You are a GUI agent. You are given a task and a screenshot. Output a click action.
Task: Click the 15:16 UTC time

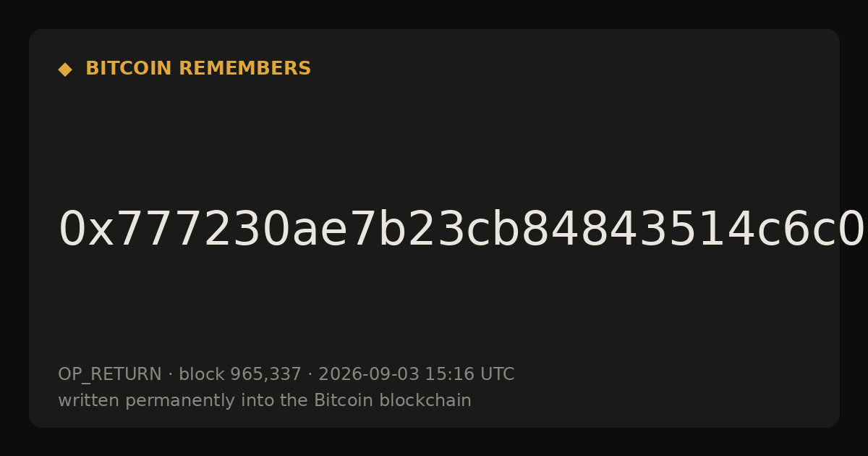[x=469, y=374]
